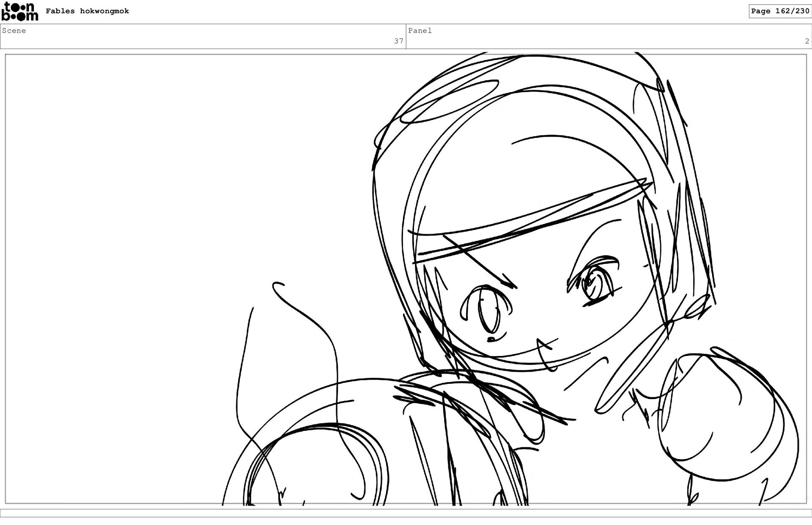Click the empty caption bar below panel
This screenshot has width=812, height=525.
(x=406, y=513)
